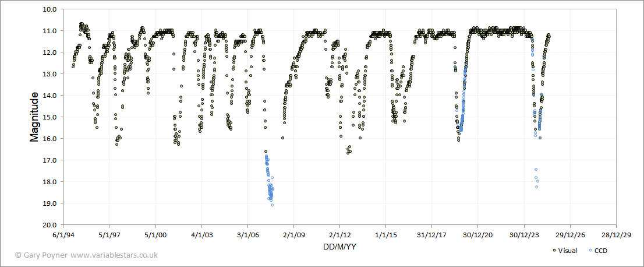This screenshot has width=644, height=267.
Task: Click the CCD legend entry
Action: (x=597, y=251)
